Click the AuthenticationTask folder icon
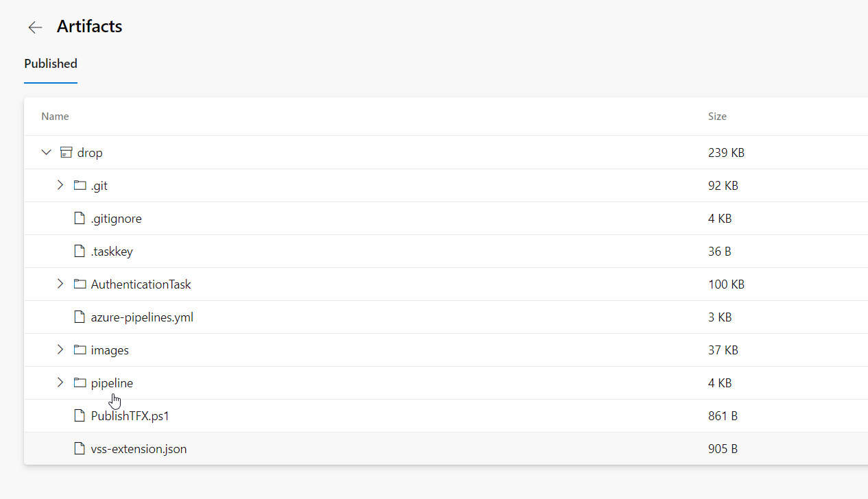Viewport: 868px width, 499px height. (80, 284)
